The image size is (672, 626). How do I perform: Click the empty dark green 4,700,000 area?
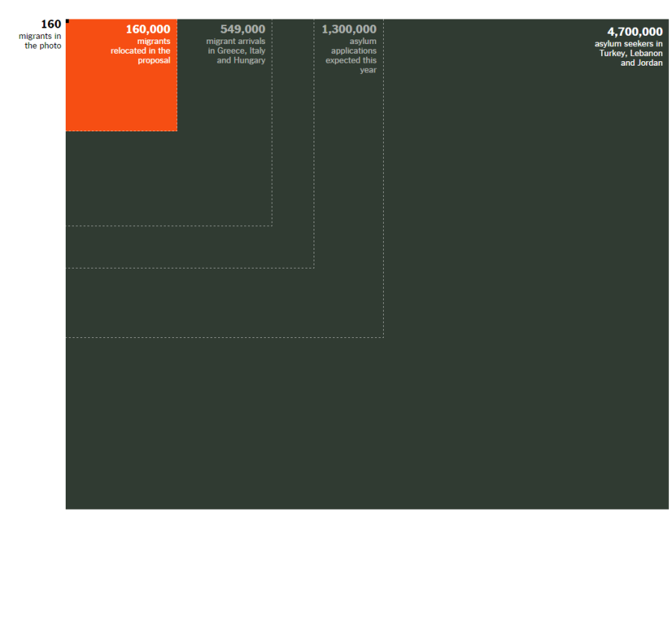[523, 336]
